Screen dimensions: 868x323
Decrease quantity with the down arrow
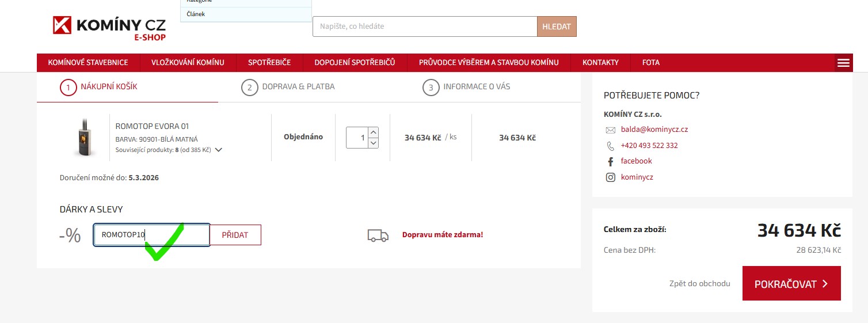click(x=372, y=143)
